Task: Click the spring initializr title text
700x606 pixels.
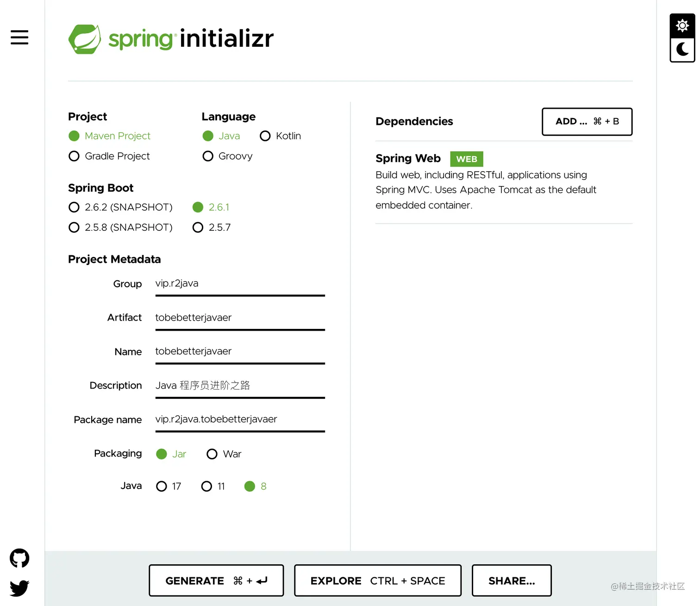Action: 191,39
